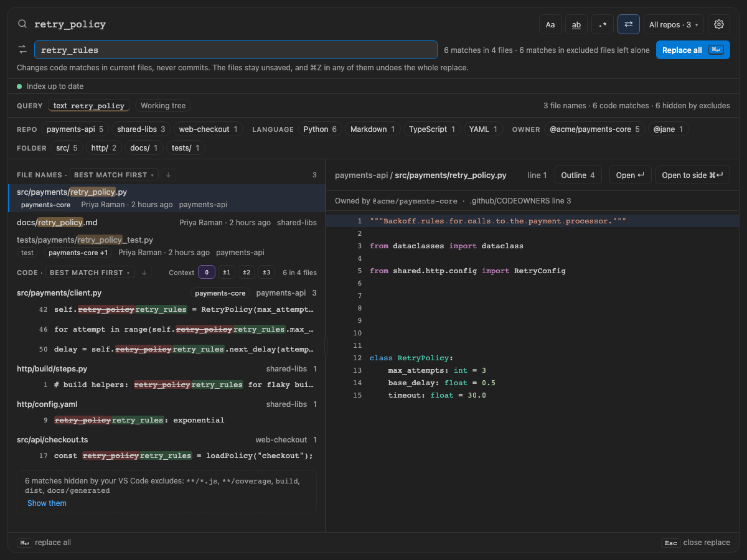The width and height of the screenshot is (747, 560).
Task: Filter by Python language
Action: pyautogui.click(x=320, y=129)
